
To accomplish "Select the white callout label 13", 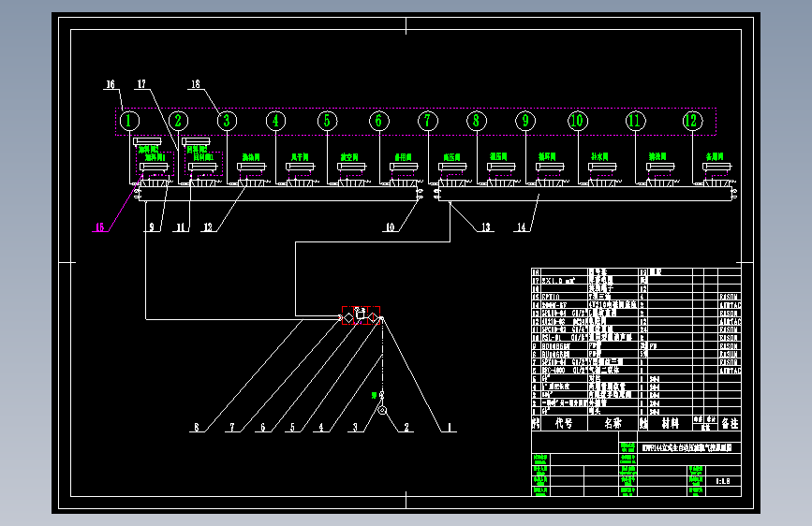I will coord(486,226).
